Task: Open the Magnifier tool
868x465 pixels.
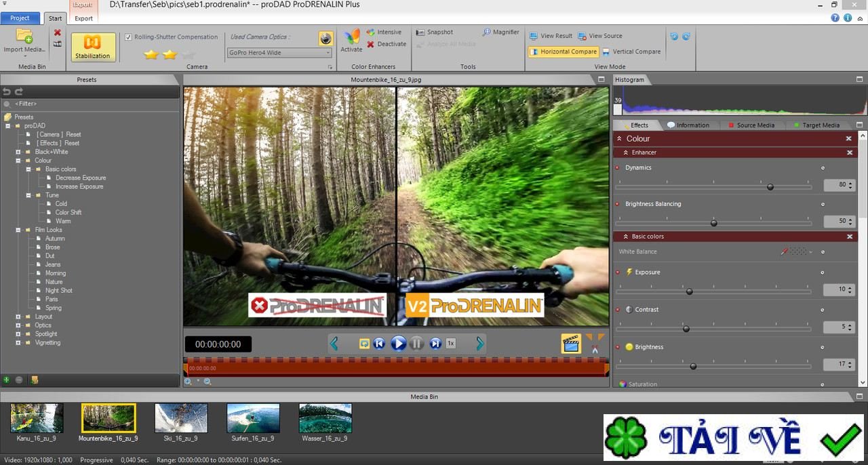Action: 501,32
